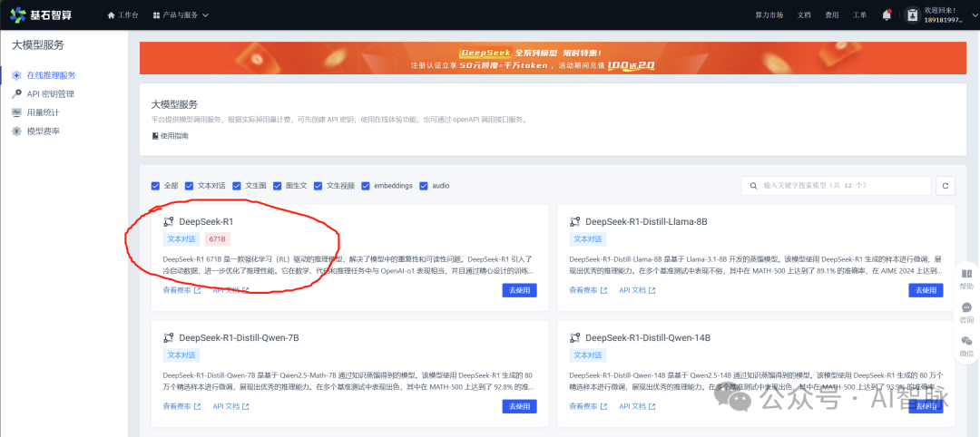Click 文本对话 tag on Distill-Qwen-7B card

point(181,355)
